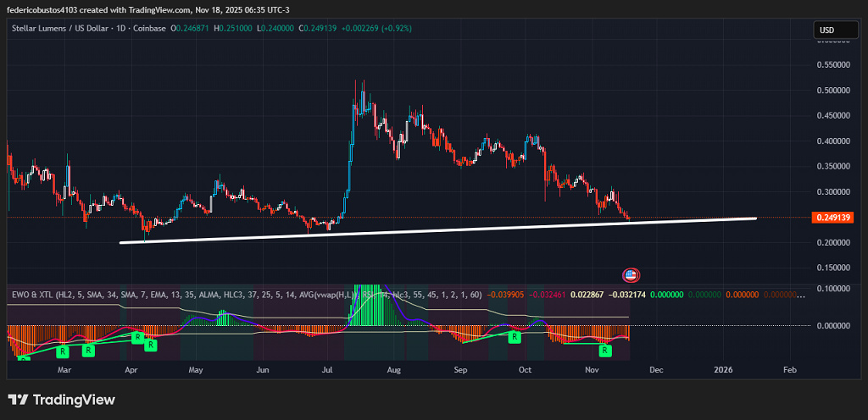
Task: Click indicator value 0.022867
Action: (x=587, y=296)
